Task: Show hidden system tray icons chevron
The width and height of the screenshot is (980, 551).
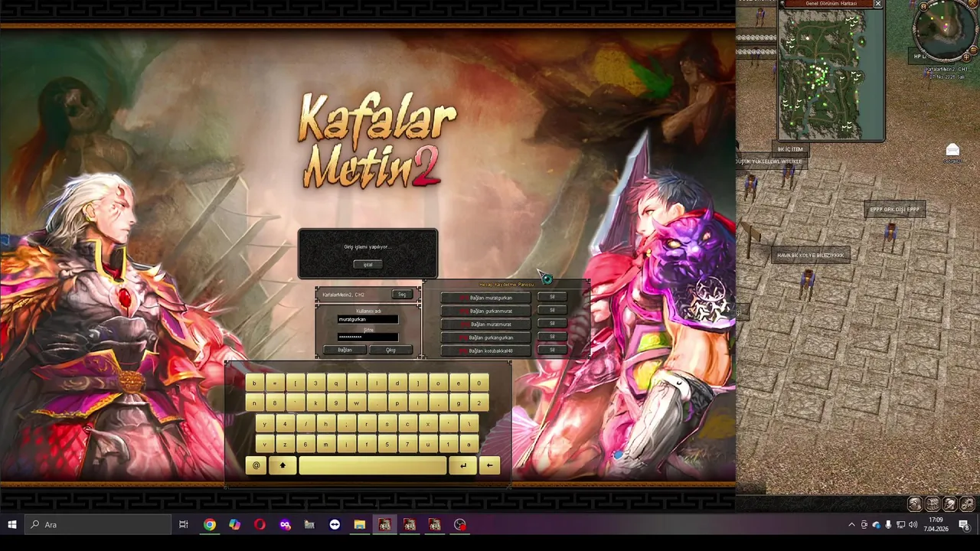Action: click(852, 524)
